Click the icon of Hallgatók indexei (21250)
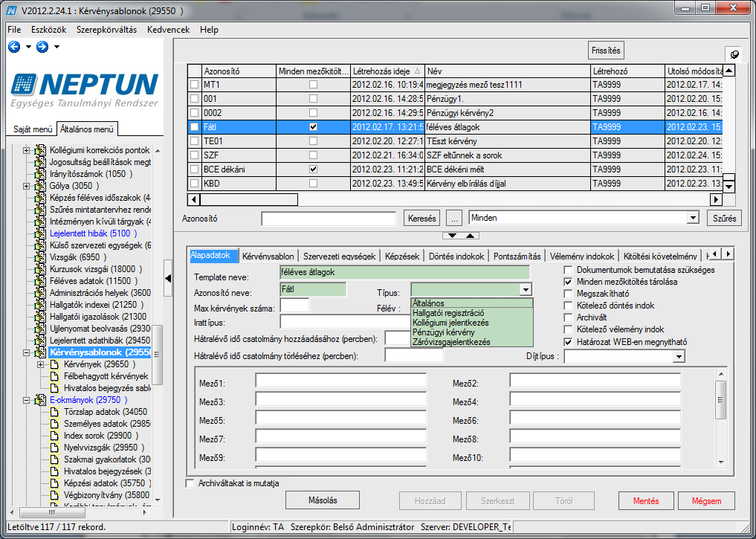The image size is (756, 539). 40,305
